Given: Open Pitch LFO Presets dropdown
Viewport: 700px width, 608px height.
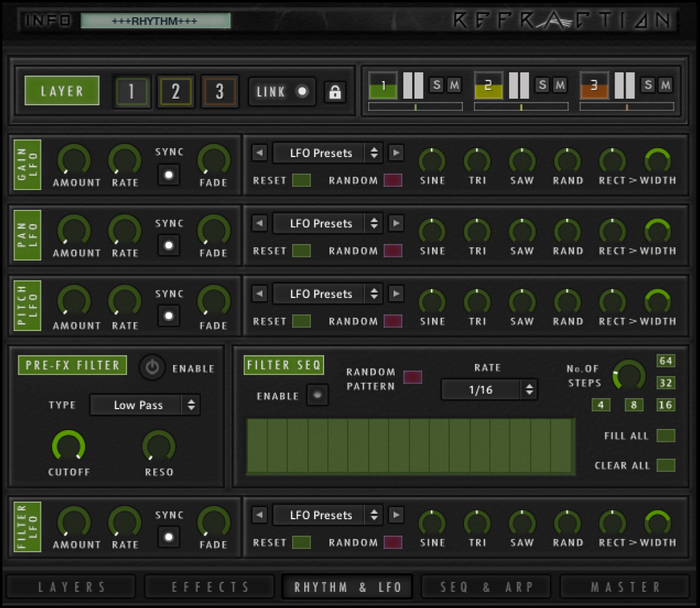Looking at the screenshot, I should [328, 294].
